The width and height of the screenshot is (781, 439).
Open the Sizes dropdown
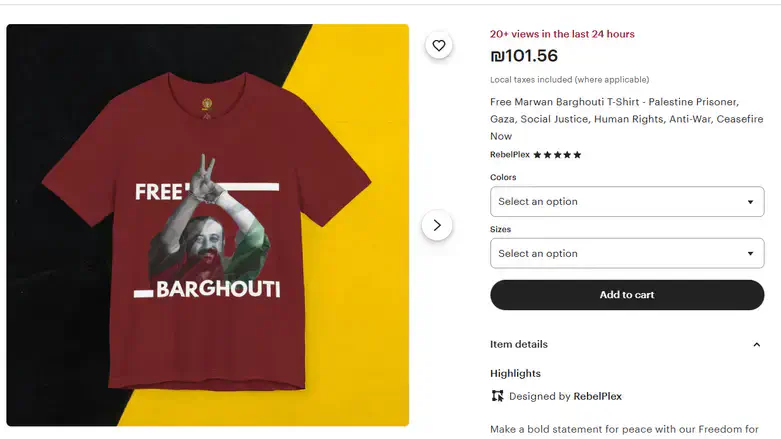point(626,253)
